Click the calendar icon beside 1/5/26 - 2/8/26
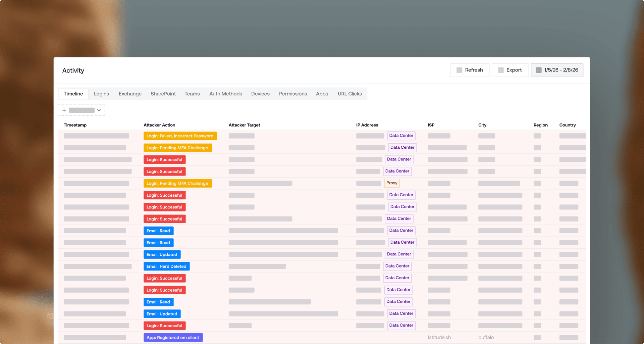Viewport: 644px width, 344px height. [x=539, y=70]
